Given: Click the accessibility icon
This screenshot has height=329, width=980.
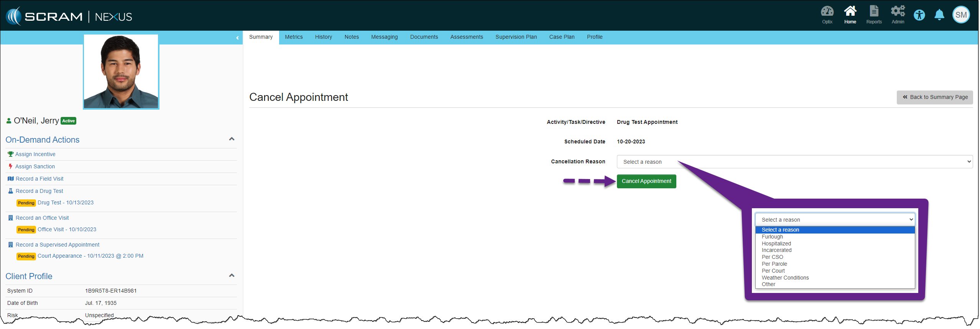Looking at the screenshot, I should pyautogui.click(x=919, y=15).
